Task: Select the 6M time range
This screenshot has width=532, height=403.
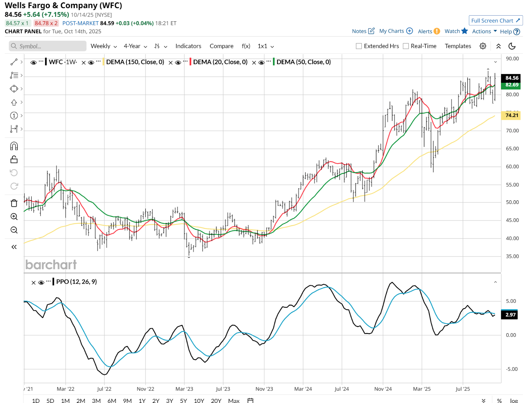Action: pyautogui.click(x=112, y=400)
